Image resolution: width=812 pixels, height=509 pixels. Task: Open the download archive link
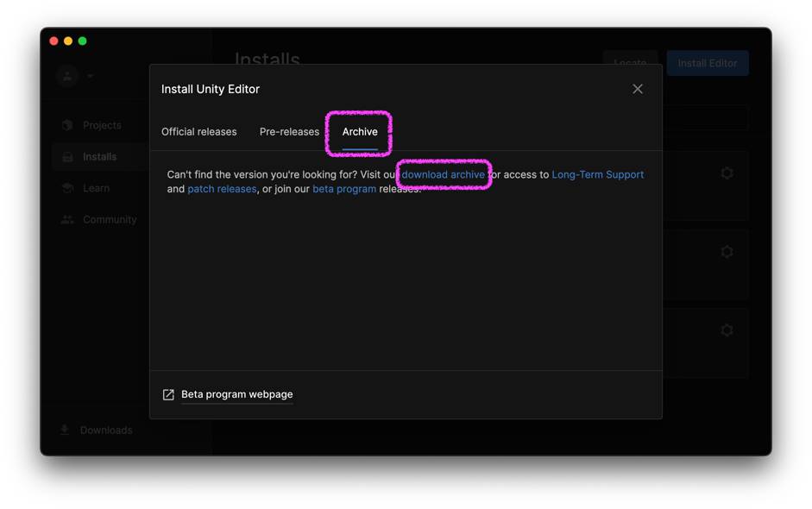443,174
